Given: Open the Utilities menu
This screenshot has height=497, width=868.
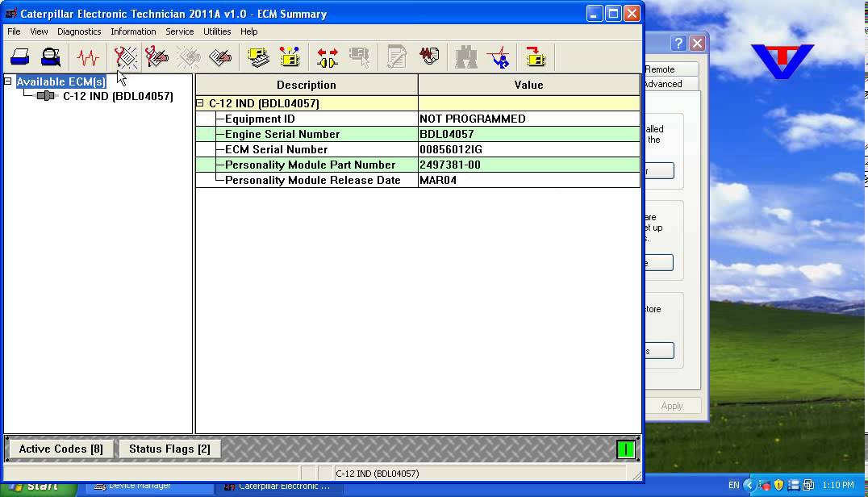Looking at the screenshot, I should point(217,31).
